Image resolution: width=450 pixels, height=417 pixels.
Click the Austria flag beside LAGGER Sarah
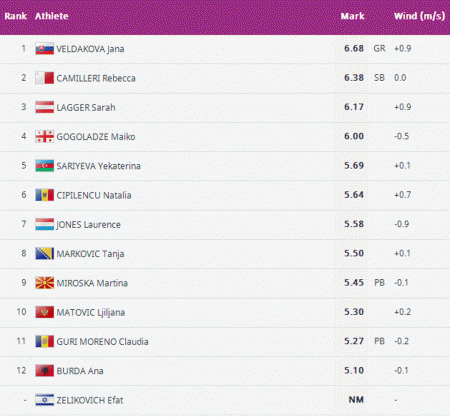(45, 107)
